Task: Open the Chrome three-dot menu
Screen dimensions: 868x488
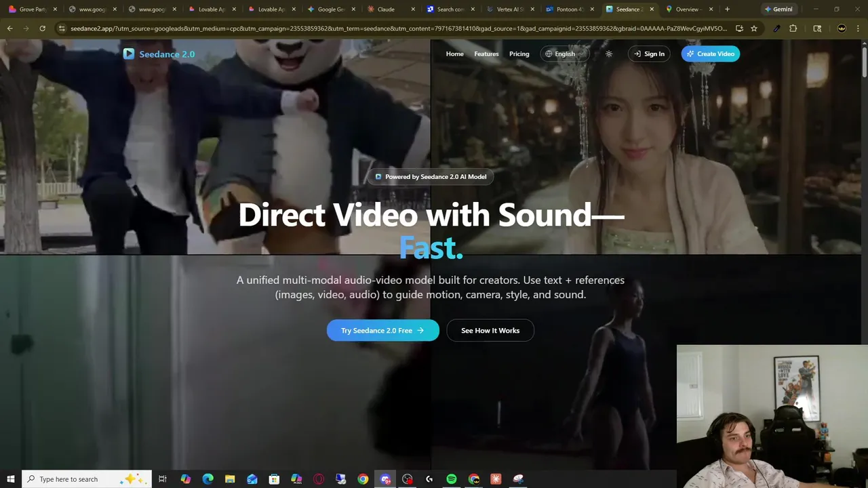Action: pos(859,28)
